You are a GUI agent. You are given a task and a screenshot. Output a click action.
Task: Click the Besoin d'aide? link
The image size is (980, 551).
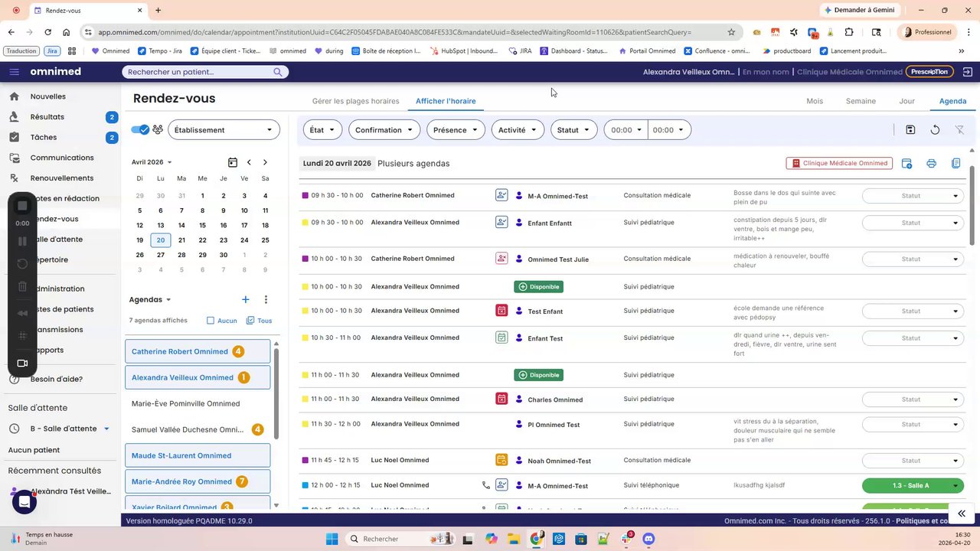tap(57, 379)
